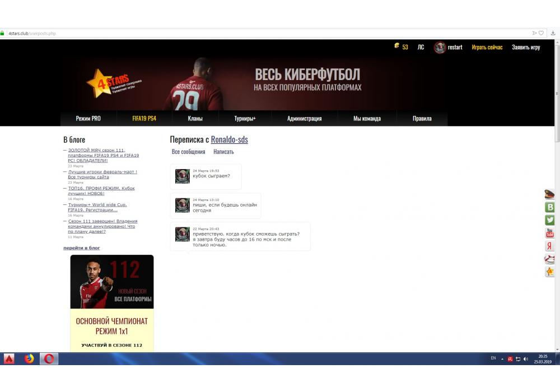Click перейти в блог link
560x392 pixels.
point(82,248)
